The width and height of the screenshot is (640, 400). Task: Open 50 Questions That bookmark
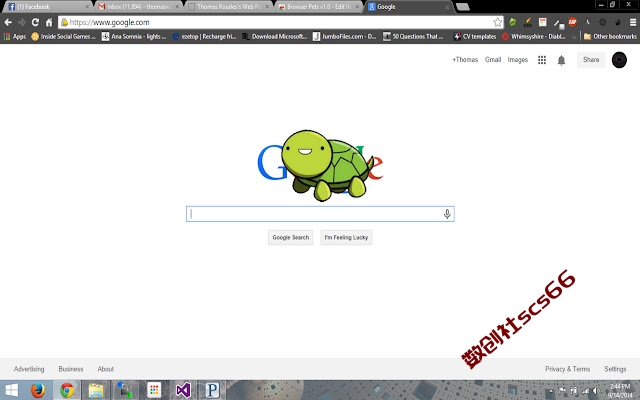[x=413, y=36]
